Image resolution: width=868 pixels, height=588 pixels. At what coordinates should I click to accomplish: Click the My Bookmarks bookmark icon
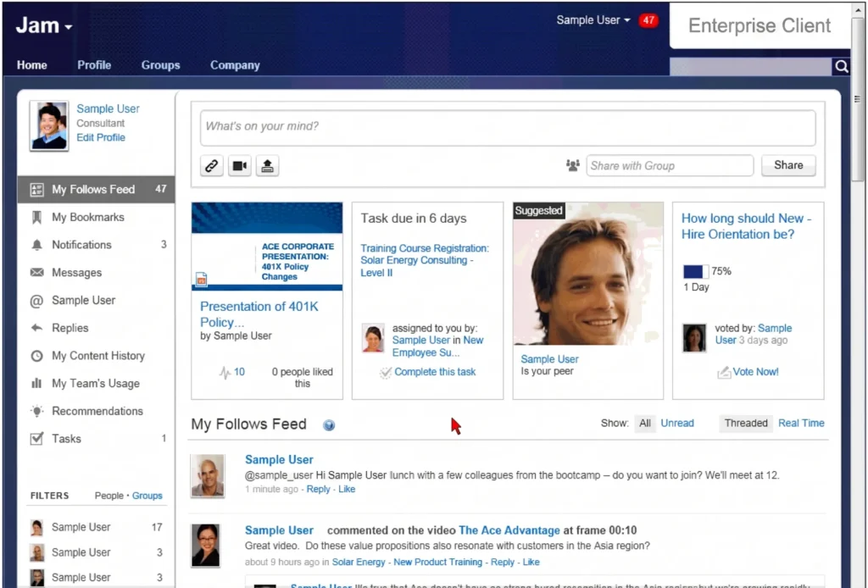point(36,218)
